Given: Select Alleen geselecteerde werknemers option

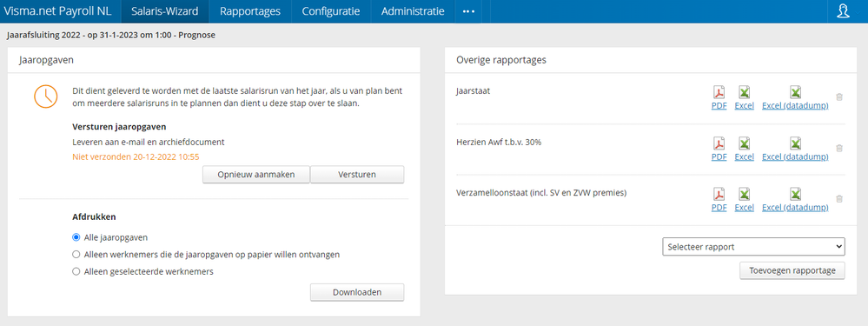Looking at the screenshot, I should [76, 272].
